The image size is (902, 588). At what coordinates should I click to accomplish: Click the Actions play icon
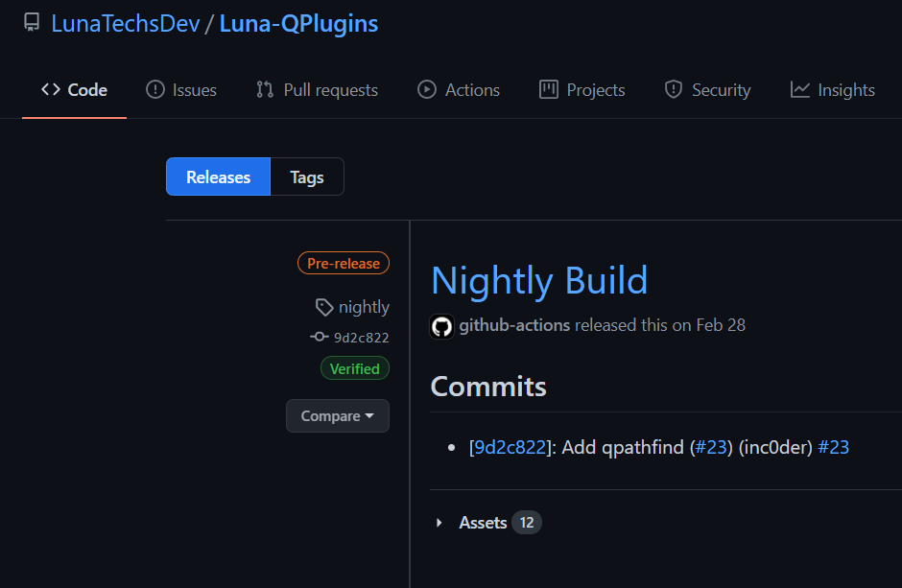[427, 89]
